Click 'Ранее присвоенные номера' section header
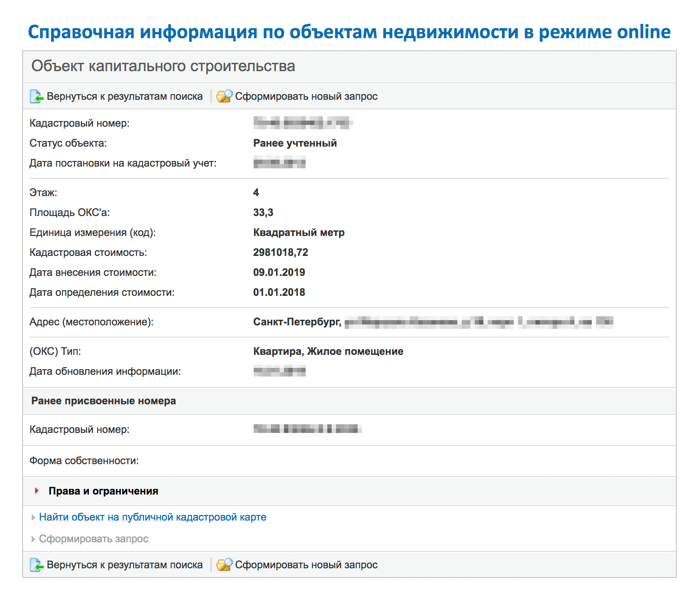This screenshot has width=698, height=616. [x=104, y=401]
